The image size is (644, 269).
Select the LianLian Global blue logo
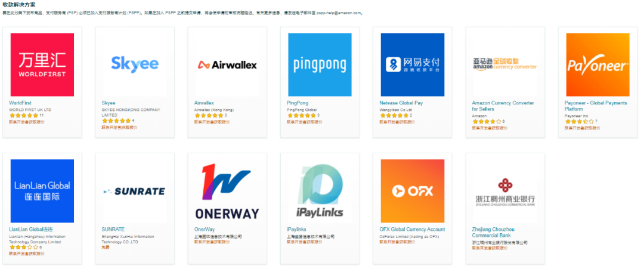pos(42,191)
